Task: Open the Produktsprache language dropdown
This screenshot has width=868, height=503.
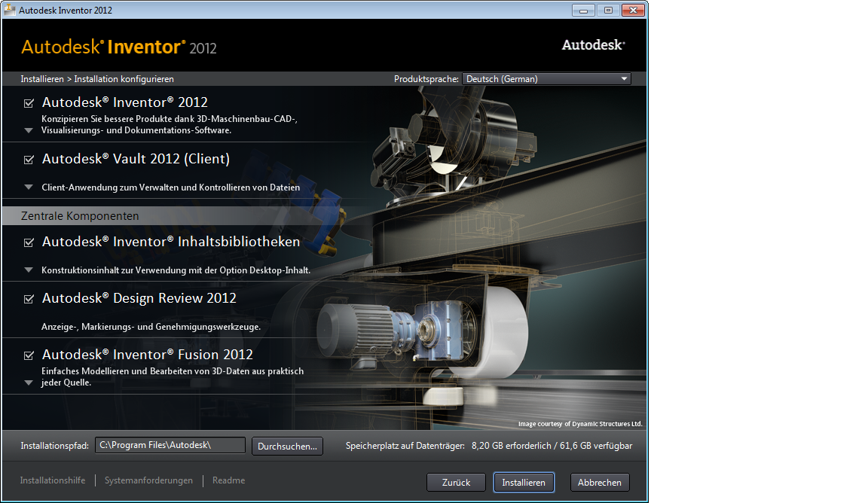Action: [x=546, y=79]
